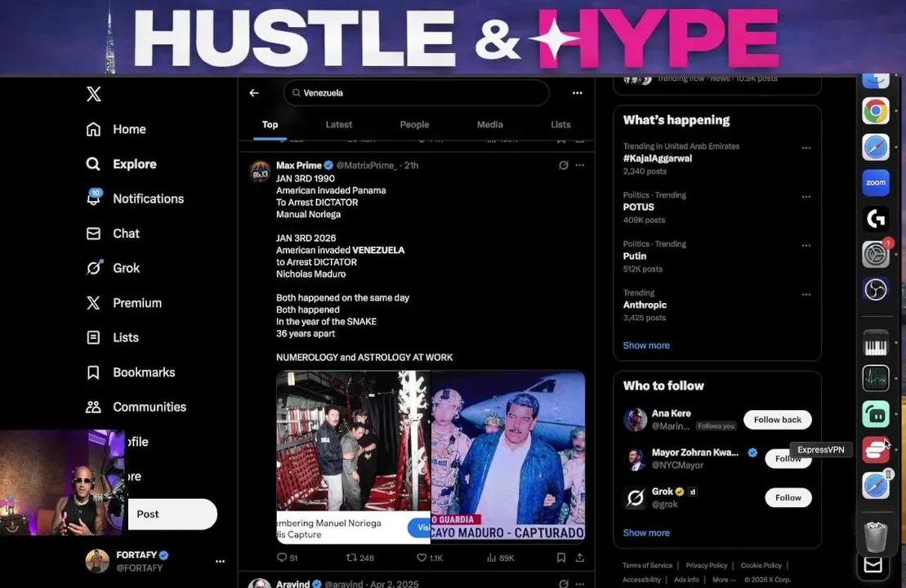Open Chat in sidebar
This screenshot has height=588, width=906.
pos(113,234)
